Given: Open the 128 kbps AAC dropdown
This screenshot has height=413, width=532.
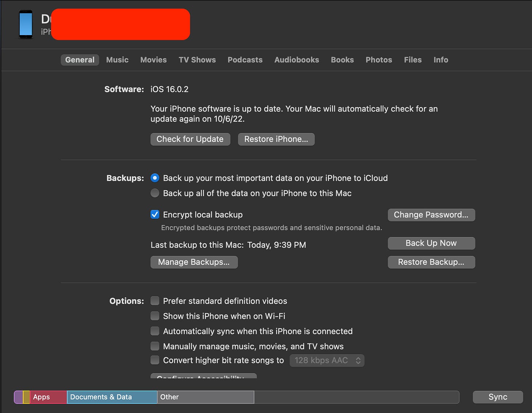Looking at the screenshot, I should pos(327,360).
